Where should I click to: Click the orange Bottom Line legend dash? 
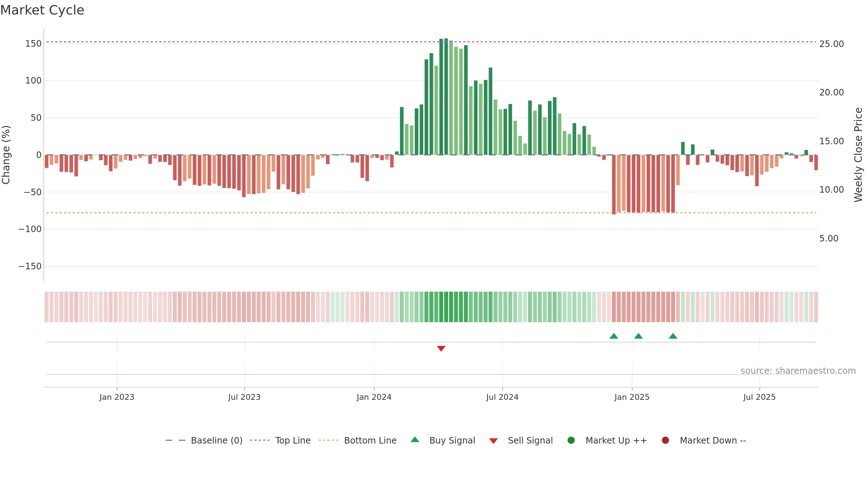click(x=328, y=440)
